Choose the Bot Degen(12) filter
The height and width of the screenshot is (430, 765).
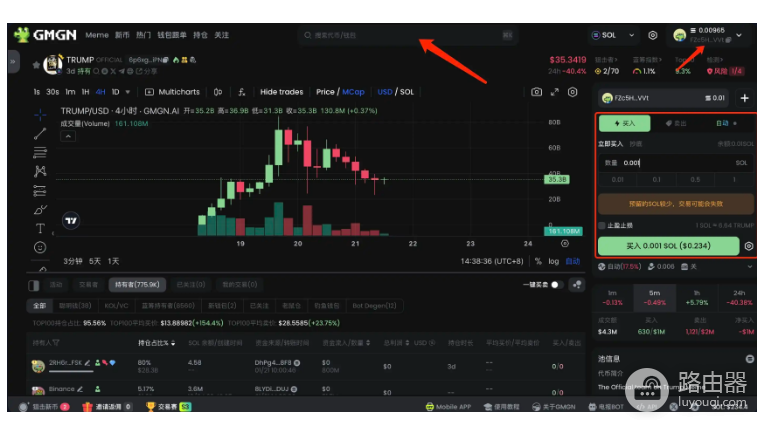click(x=374, y=306)
